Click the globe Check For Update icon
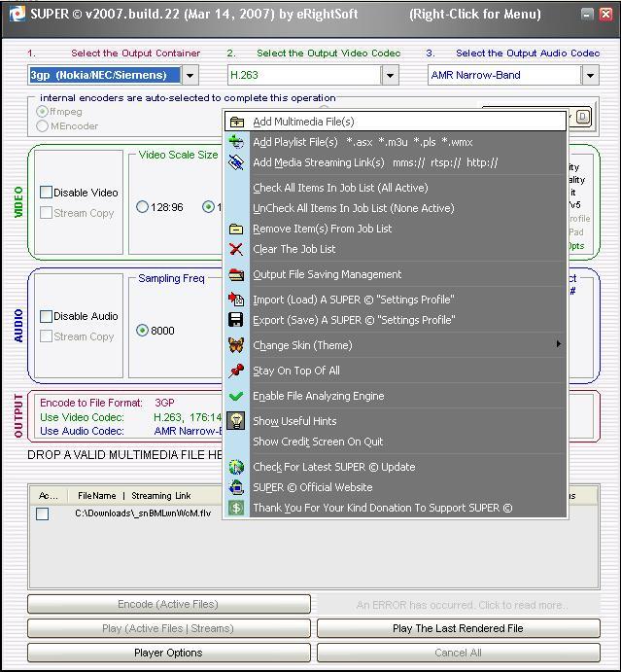The width and height of the screenshot is (621, 672). [x=236, y=467]
